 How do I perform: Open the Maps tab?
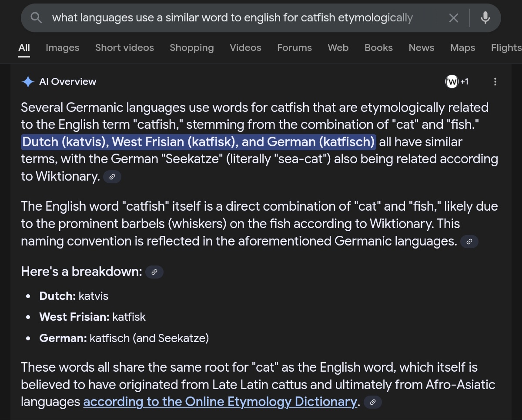(x=462, y=48)
